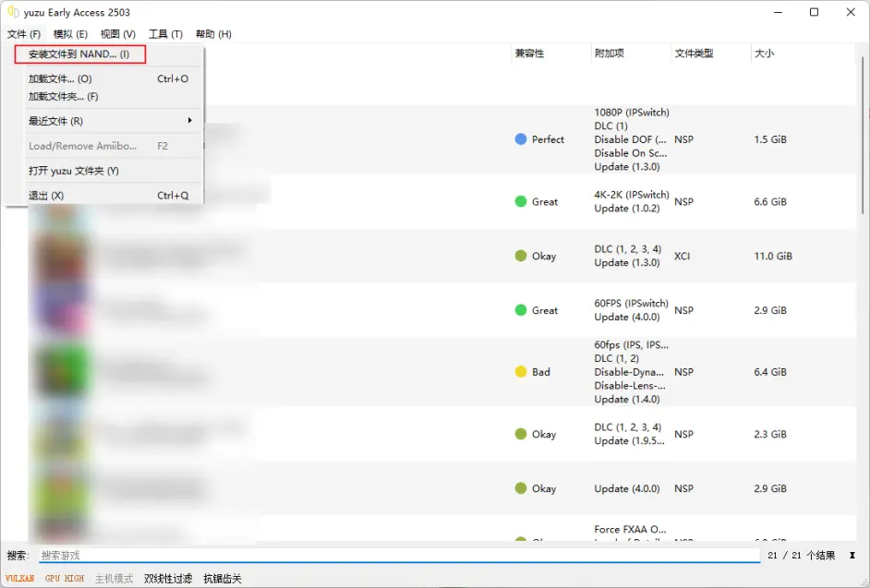Screen dimensions: 870x588
Task: Click the 1.5 GiB size cell
Action: pyautogui.click(x=770, y=139)
